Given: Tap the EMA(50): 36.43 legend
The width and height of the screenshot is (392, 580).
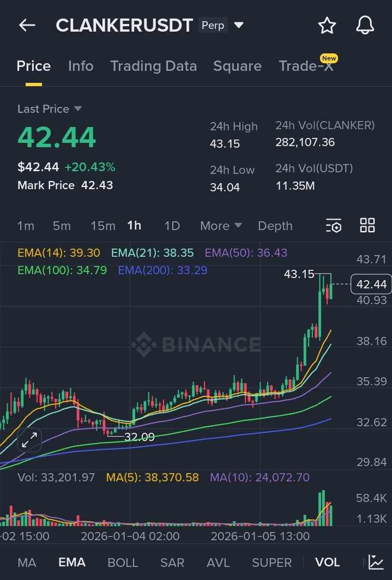Looking at the screenshot, I should coord(246,252).
